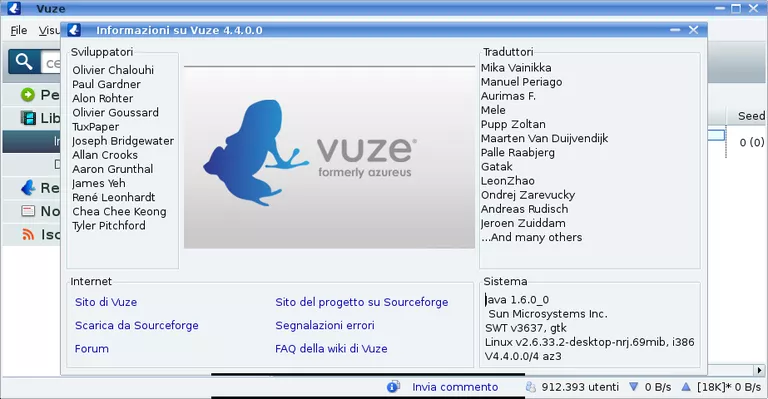Follow the Scarica da Sourceforge link
768x399 pixels.
137,326
